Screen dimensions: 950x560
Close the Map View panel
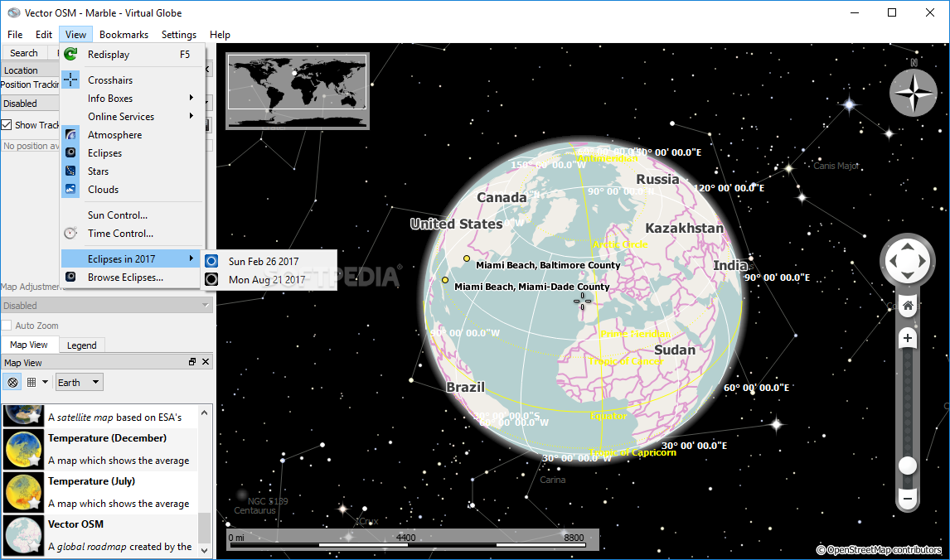pyautogui.click(x=206, y=362)
